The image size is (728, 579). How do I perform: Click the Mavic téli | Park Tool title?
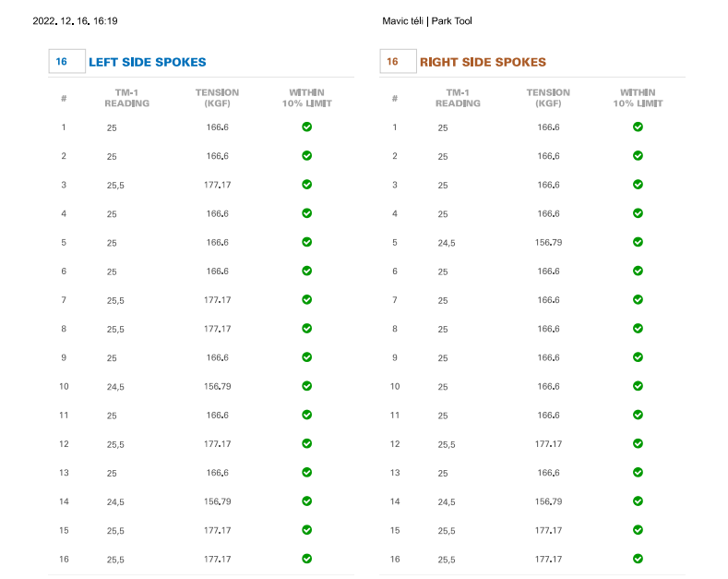[427, 20]
